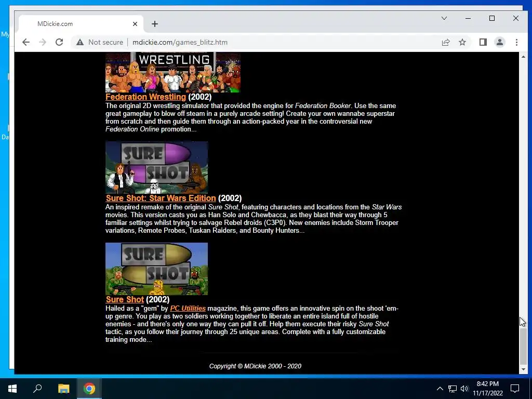Image resolution: width=532 pixels, height=399 pixels.
Task: Click the Chrome taskbar icon
Action: (89, 389)
